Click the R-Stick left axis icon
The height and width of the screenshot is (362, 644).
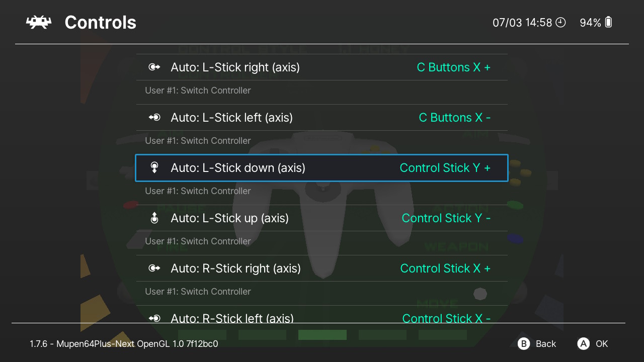154,318
